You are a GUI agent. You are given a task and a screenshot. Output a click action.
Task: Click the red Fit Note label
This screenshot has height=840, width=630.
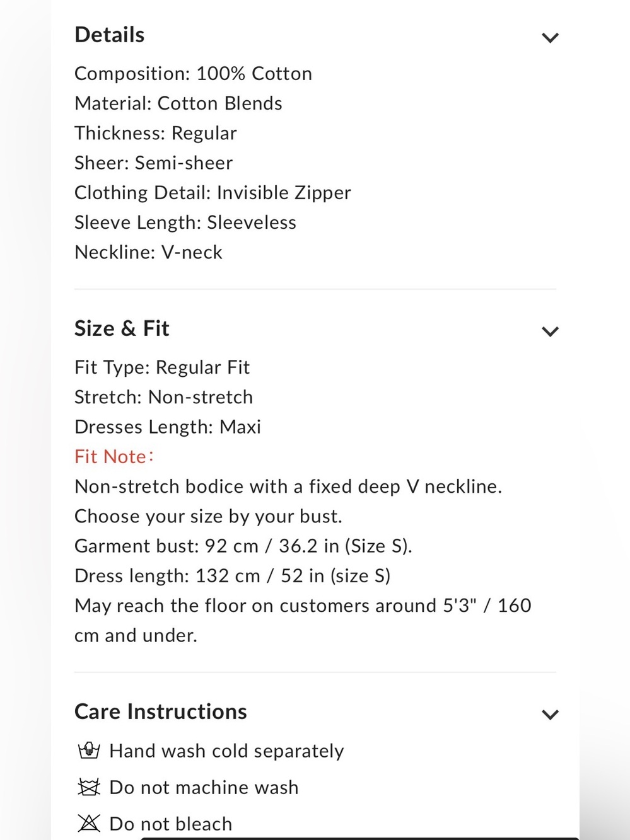[114, 456]
